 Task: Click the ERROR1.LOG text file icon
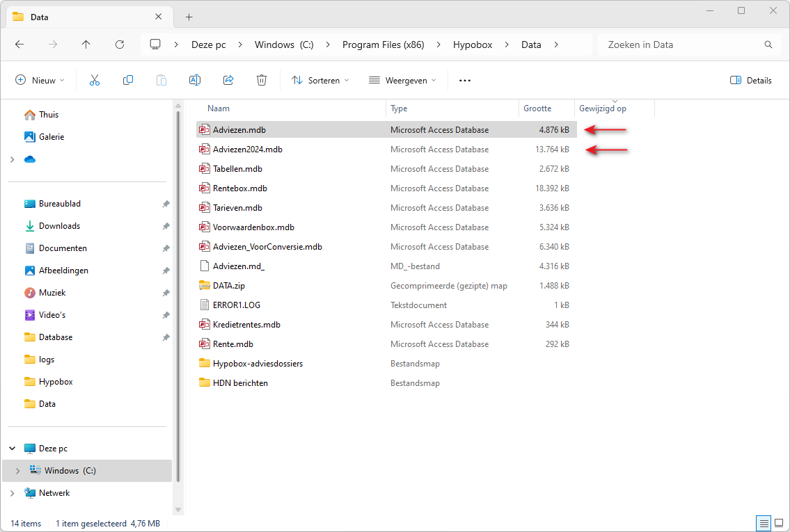pos(204,305)
